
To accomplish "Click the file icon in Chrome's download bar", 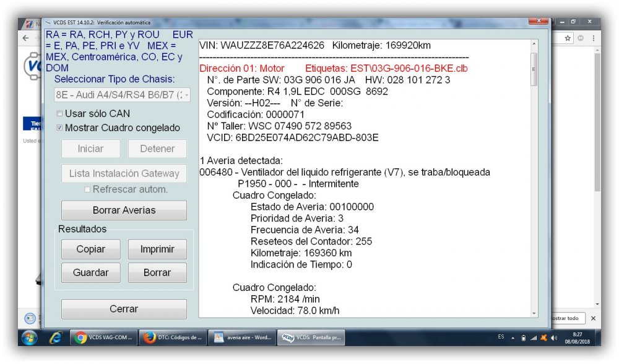I will [30, 318].
